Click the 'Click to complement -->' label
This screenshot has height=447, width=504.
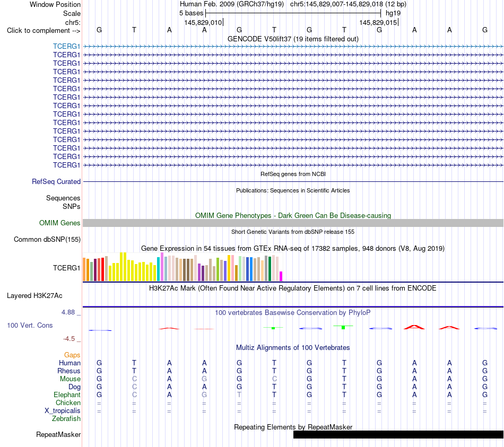pyautogui.click(x=44, y=31)
